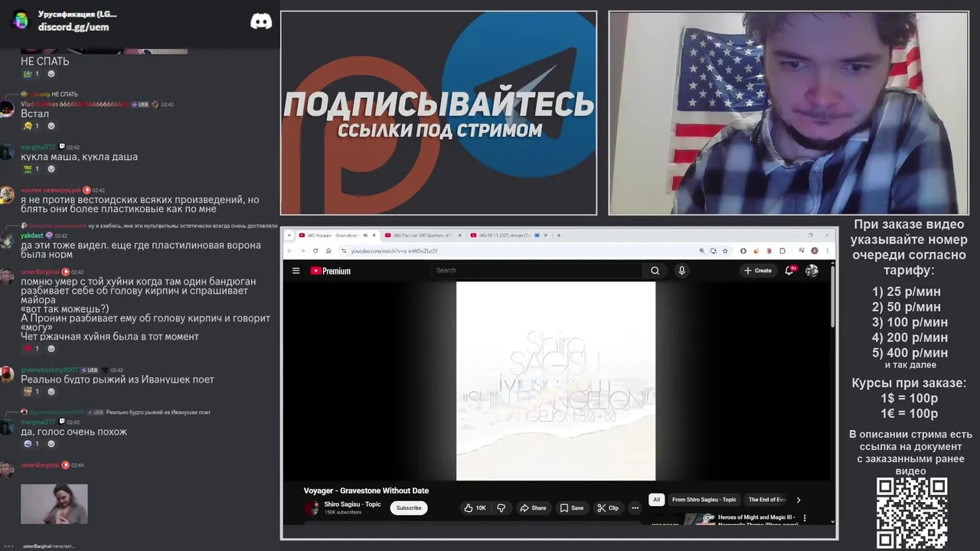Toggle reaction under кукла маша message
The height and width of the screenshot is (551, 980).
[x=31, y=169]
